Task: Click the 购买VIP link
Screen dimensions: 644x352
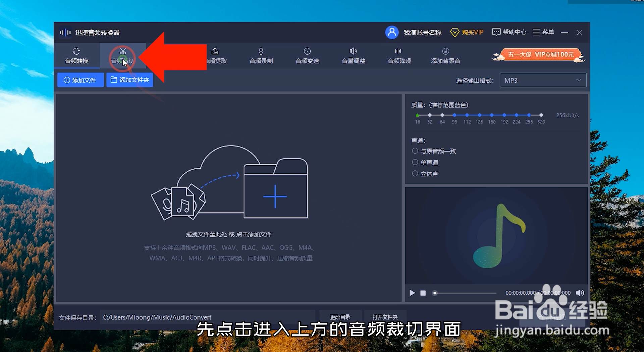Action: (x=467, y=32)
